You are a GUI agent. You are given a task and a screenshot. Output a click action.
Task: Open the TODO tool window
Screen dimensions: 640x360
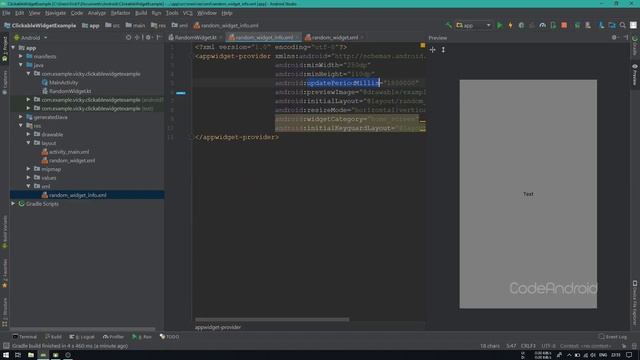169,337
